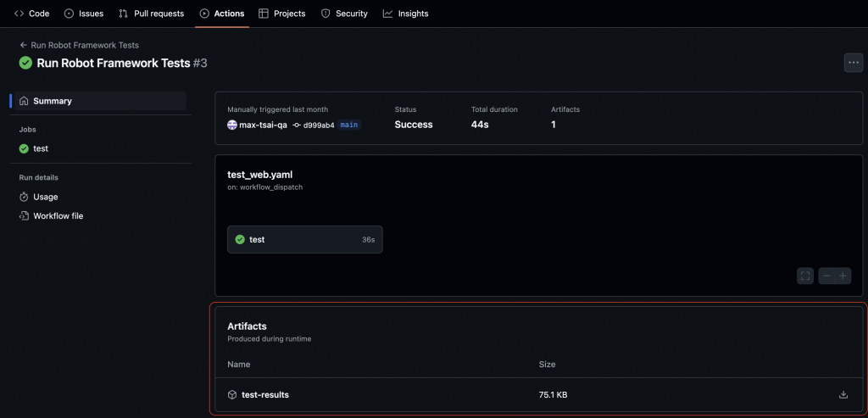
Task: Click the commit icon before d999ab4
Action: (x=297, y=125)
